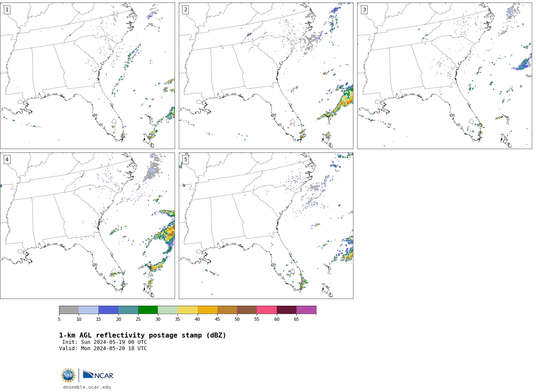Open ensemble member 5 reflectivity map
Screen dimensions: 536x392
tap(266, 226)
